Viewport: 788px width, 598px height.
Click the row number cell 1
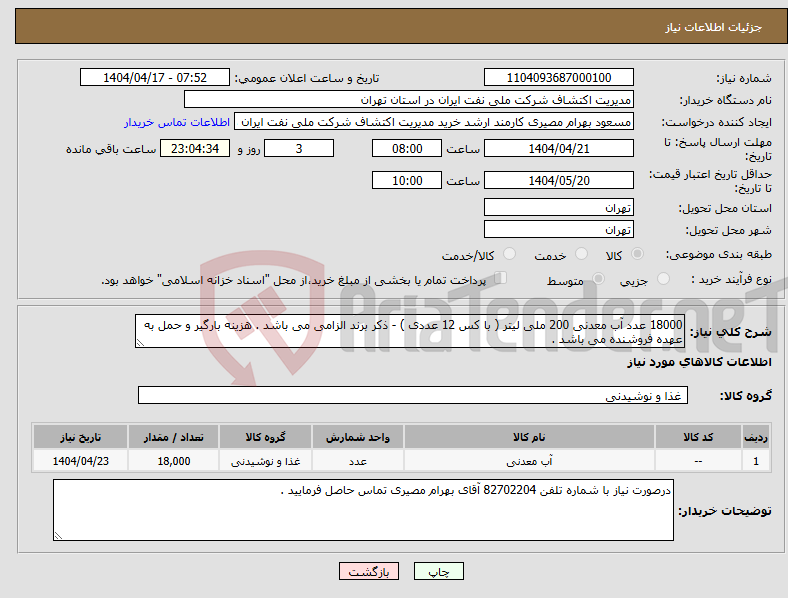tap(756, 461)
